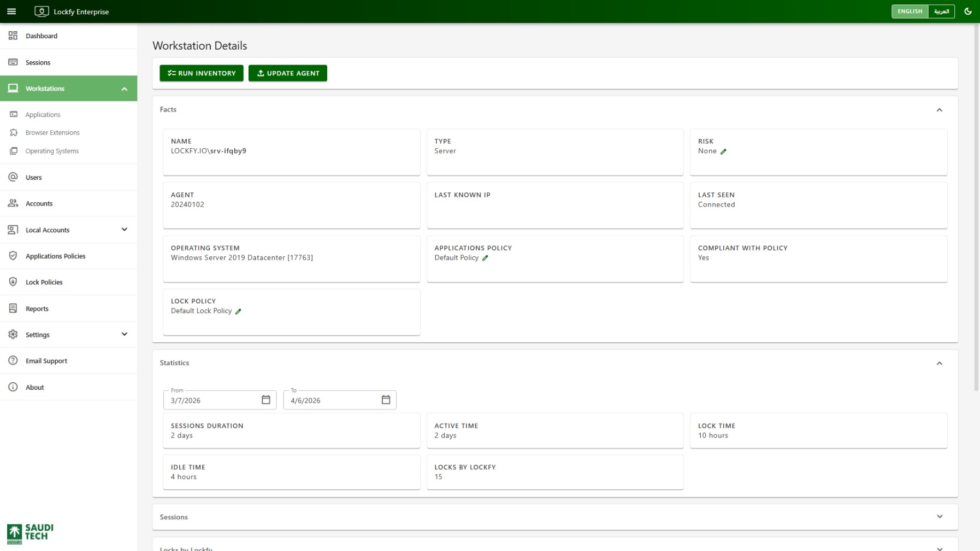Collapse the Facts panel
The height and width of the screenshot is (551, 980).
click(940, 110)
